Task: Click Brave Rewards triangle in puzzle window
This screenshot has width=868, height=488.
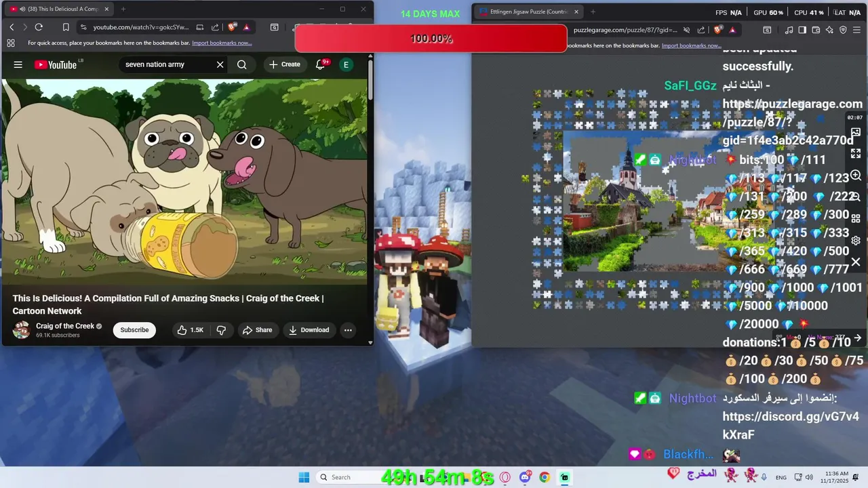Action: pyautogui.click(x=732, y=30)
